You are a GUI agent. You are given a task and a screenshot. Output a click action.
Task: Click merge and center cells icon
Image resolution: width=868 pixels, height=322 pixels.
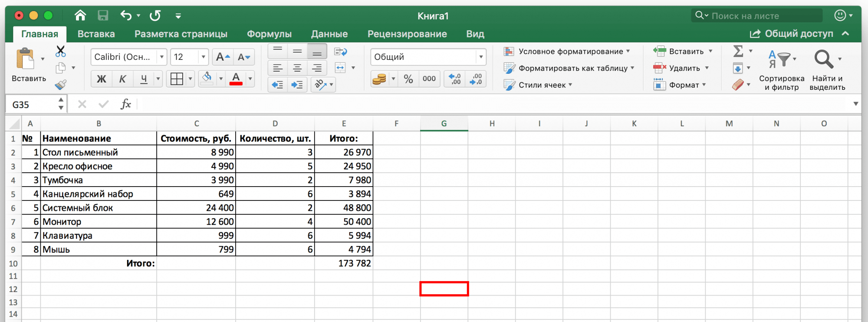coord(340,68)
